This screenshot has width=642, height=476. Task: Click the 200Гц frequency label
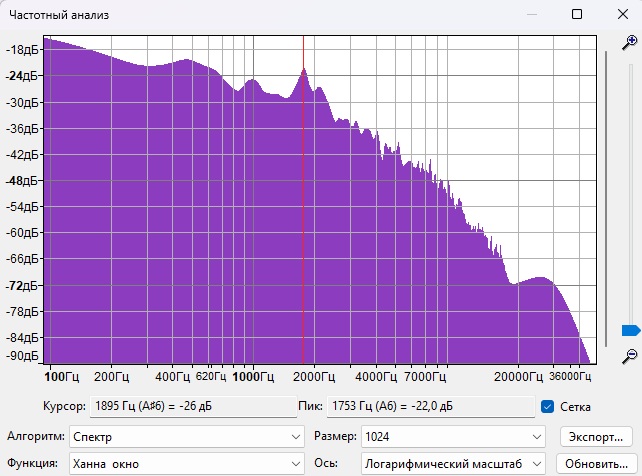pos(111,377)
